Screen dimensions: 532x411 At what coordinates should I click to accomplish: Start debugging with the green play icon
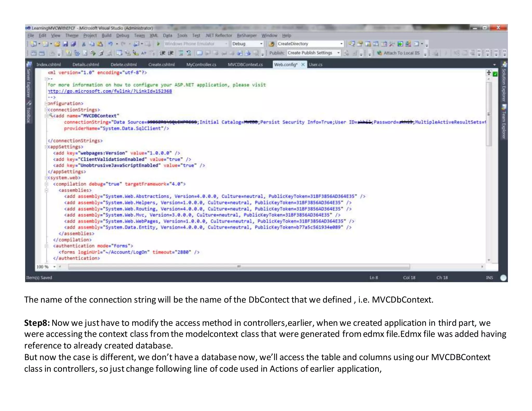[158, 44]
